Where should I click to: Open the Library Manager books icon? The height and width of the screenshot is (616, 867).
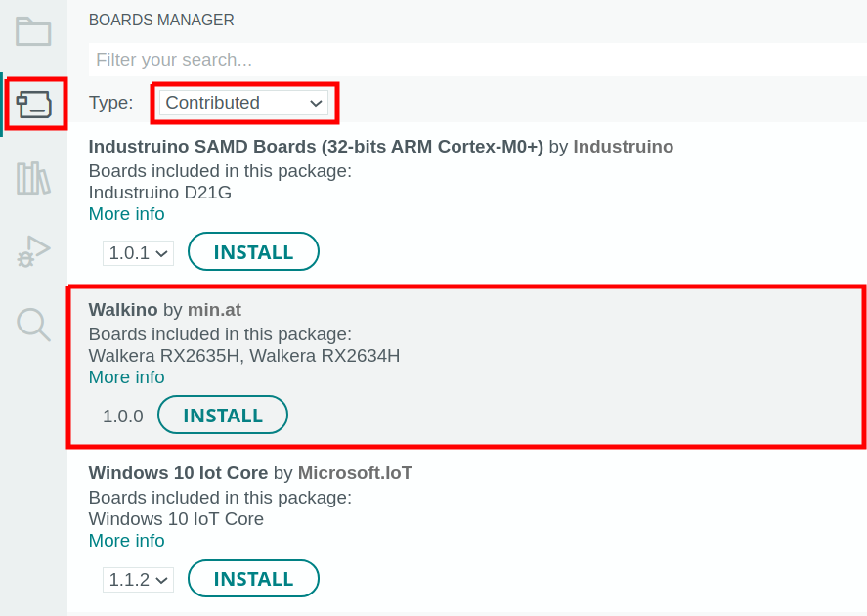tap(33, 178)
